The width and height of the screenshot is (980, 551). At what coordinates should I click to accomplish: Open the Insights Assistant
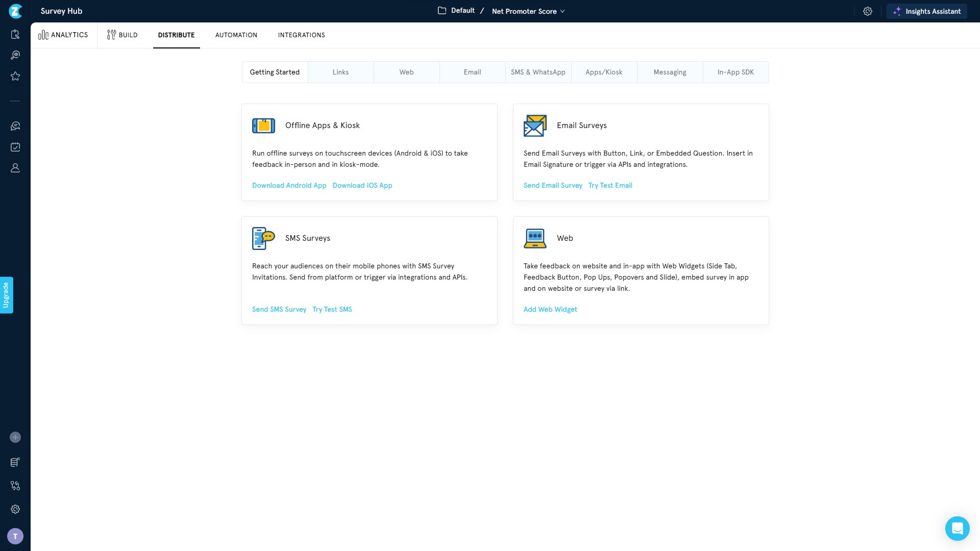[926, 11]
